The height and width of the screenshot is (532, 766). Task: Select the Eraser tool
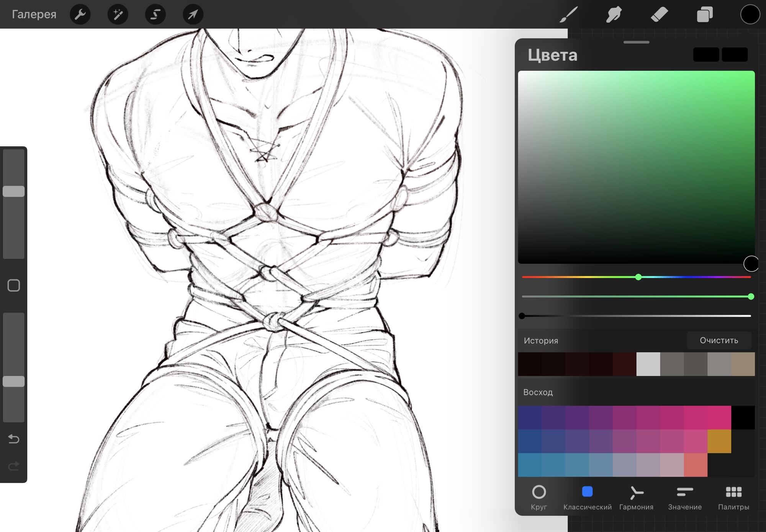659,15
